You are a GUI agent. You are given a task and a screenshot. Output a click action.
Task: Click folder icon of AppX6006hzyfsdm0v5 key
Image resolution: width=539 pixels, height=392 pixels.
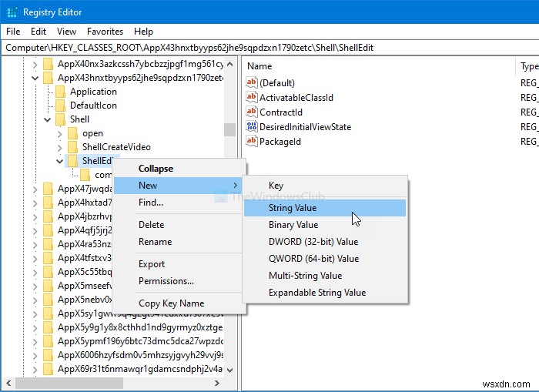pyautogui.click(x=48, y=355)
